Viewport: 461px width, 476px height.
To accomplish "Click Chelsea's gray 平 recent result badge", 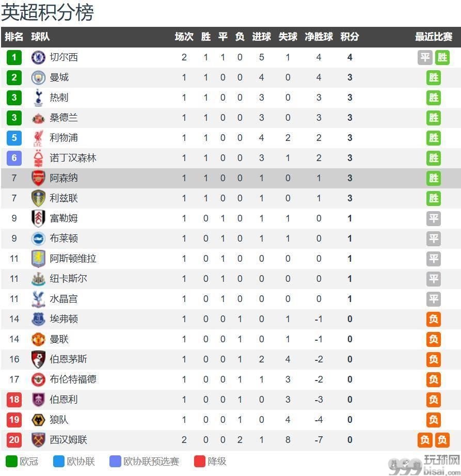I will click(425, 57).
